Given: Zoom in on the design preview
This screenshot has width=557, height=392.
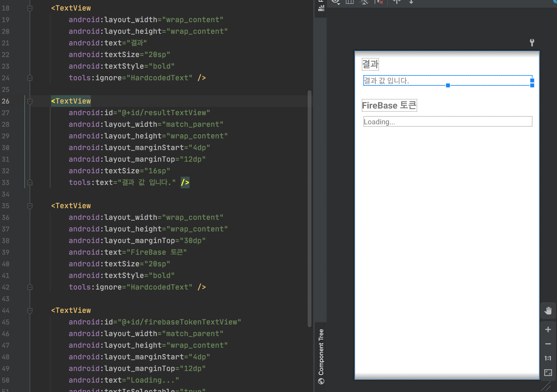Looking at the screenshot, I should pos(548,329).
